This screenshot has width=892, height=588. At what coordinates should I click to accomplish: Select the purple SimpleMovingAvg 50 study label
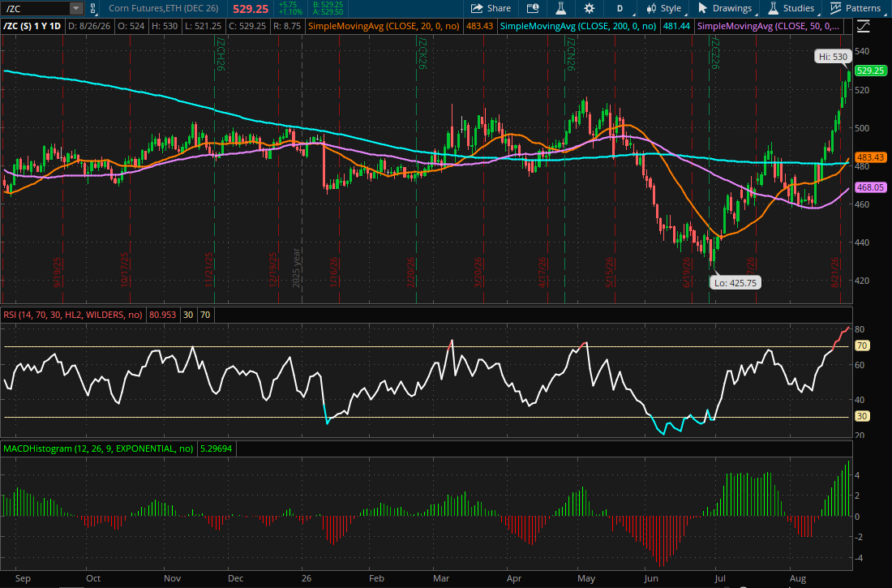point(768,26)
